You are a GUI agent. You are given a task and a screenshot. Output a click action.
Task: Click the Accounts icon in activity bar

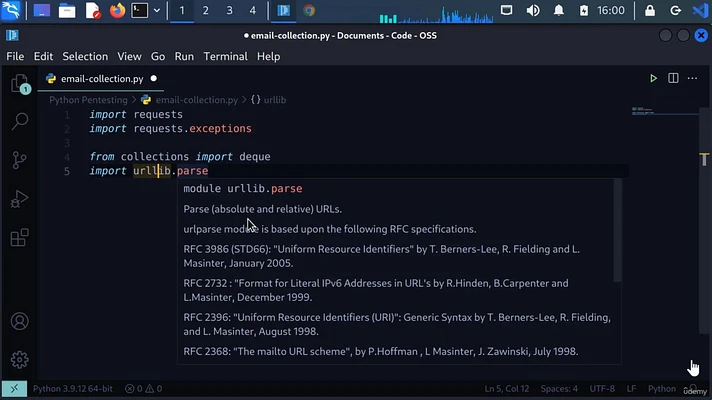click(x=19, y=322)
